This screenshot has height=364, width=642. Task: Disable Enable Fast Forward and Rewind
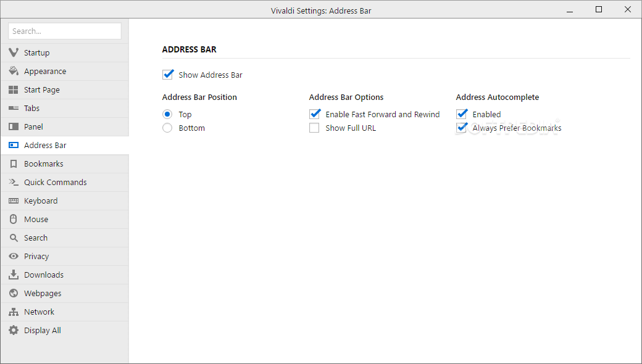click(x=314, y=114)
